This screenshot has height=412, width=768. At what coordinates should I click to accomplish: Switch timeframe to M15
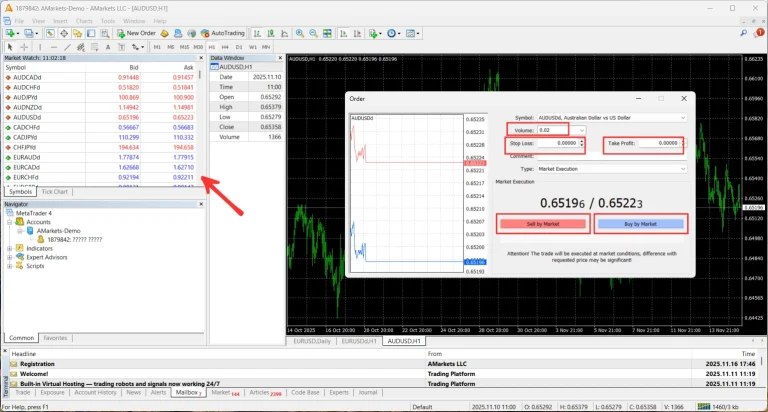click(x=184, y=47)
